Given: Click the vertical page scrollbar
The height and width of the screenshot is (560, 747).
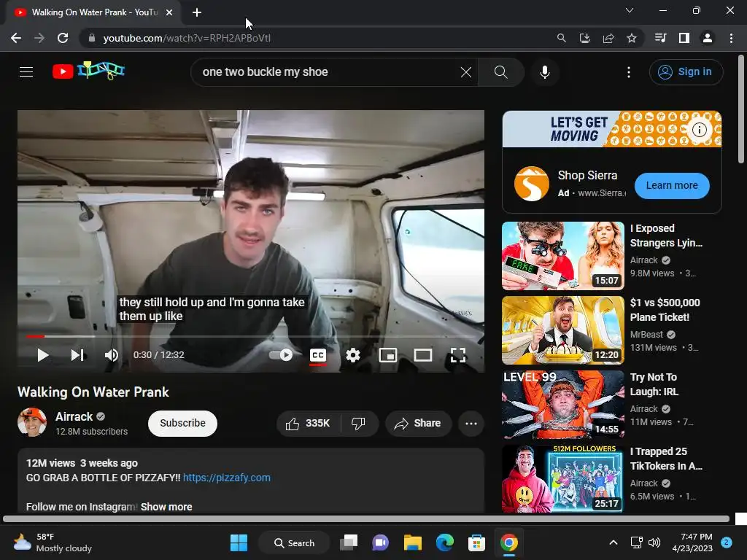Looking at the screenshot, I should pos(741,109).
